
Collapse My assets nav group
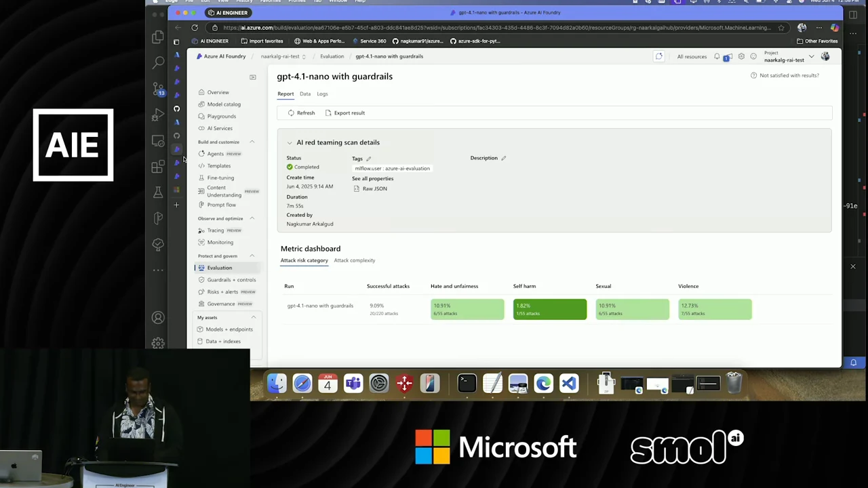point(253,317)
